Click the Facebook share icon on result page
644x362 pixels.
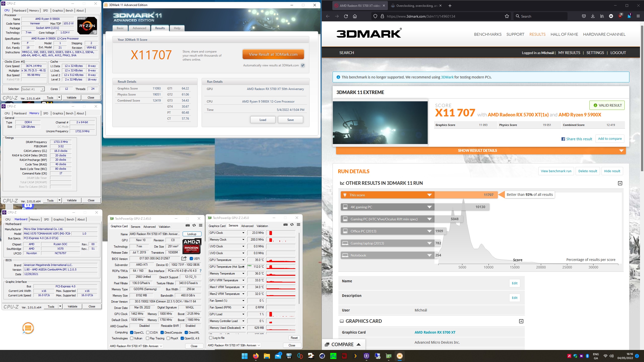pyautogui.click(x=563, y=139)
